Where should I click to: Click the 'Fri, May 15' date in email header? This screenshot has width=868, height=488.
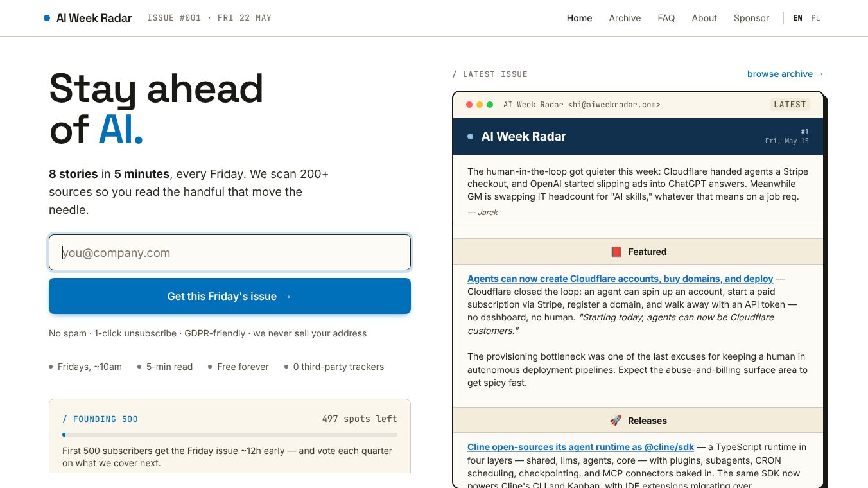coord(787,141)
